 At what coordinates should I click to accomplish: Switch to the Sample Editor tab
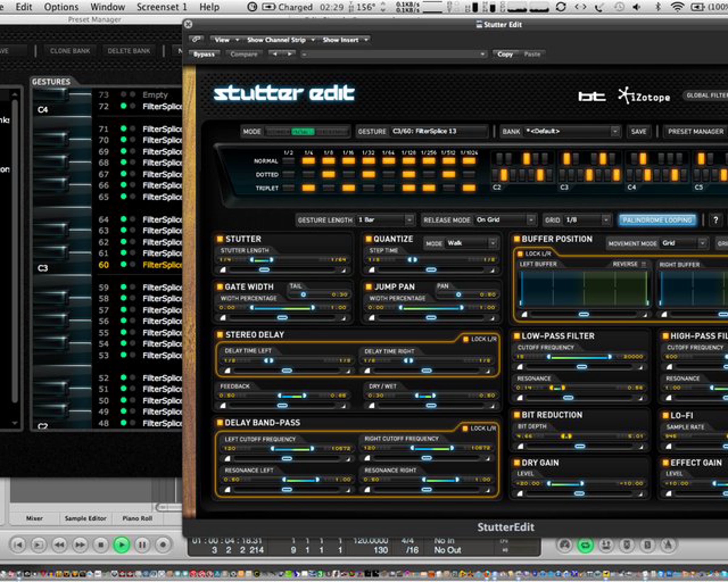(x=86, y=518)
